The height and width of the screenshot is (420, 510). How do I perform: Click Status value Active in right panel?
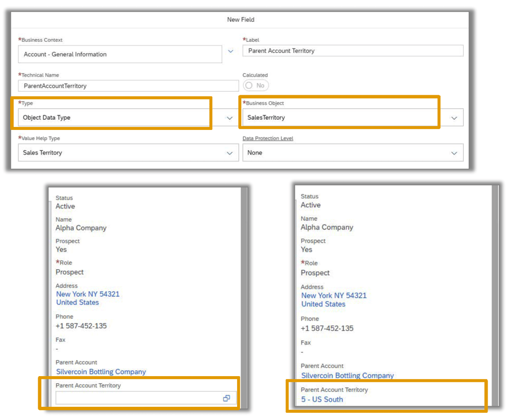point(311,205)
